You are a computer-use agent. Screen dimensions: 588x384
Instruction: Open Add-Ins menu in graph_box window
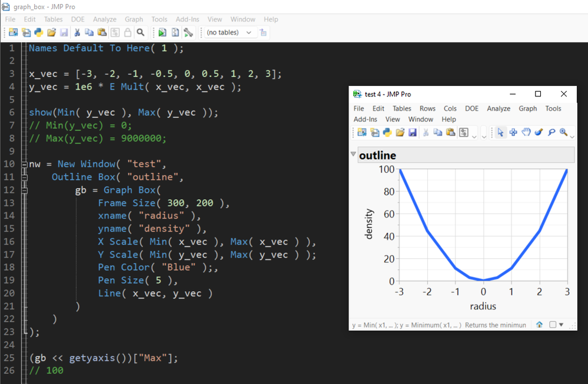187,19
